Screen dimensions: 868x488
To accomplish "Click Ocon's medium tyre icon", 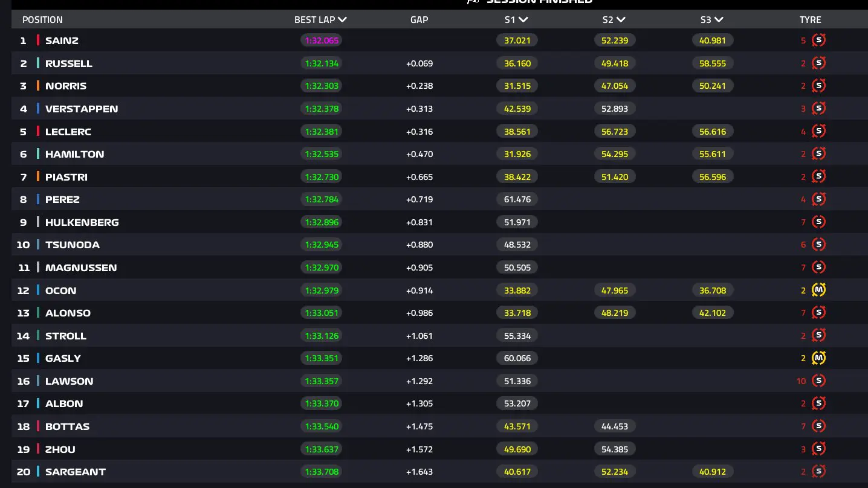I will tap(818, 290).
